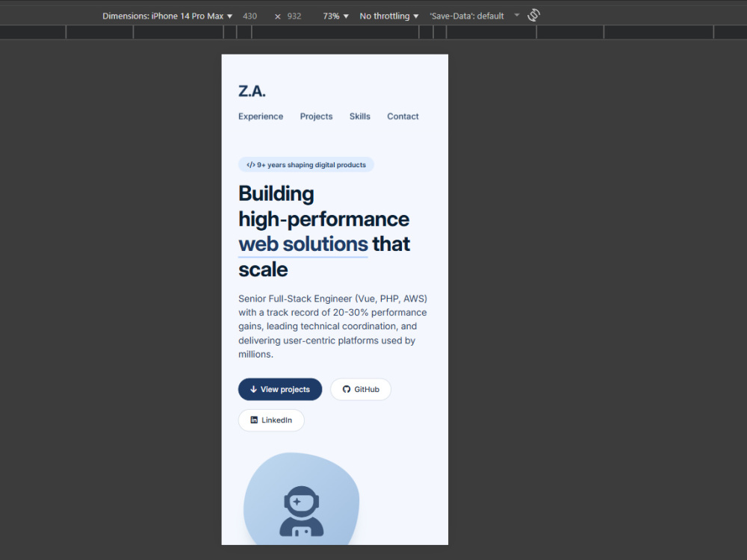The height and width of the screenshot is (560, 747).
Task: Click the 'Senior Full-Stack Engineer' paragraph
Action: tap(332, 326)
